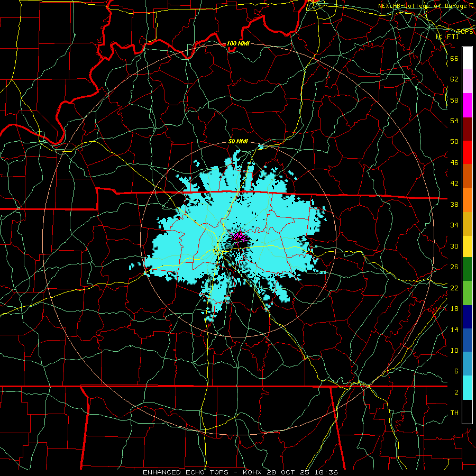Select the cyan legend swatch

click(467, 388)
